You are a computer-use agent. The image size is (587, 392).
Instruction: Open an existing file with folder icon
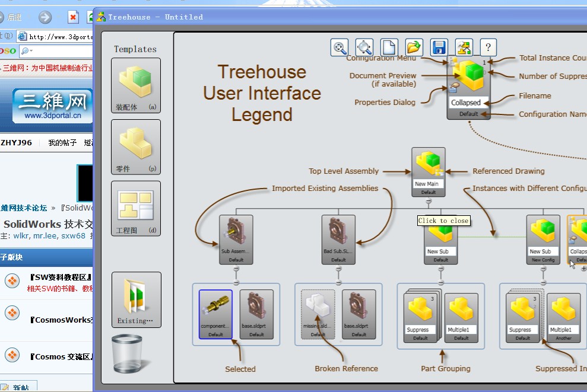pos(414,48)
